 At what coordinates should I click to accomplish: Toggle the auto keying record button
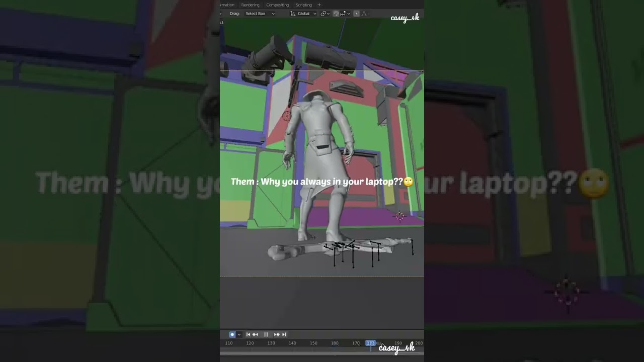[232, 334]
